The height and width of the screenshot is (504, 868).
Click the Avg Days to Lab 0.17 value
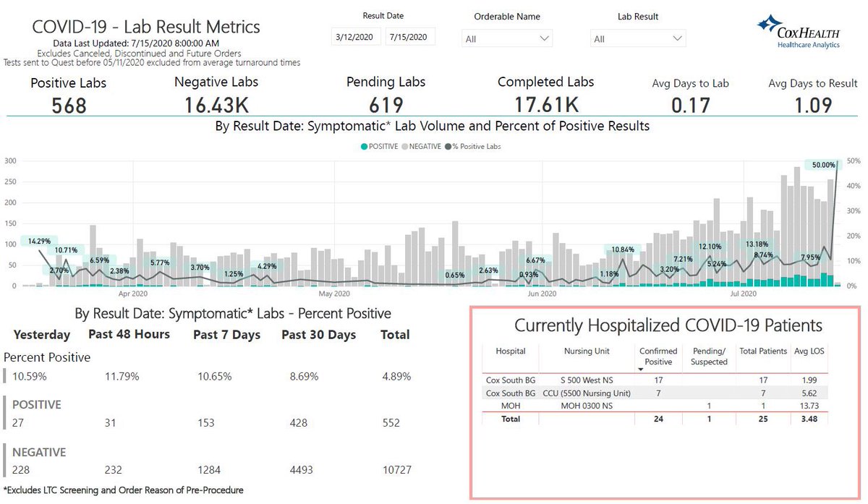(x=690, y=106)
